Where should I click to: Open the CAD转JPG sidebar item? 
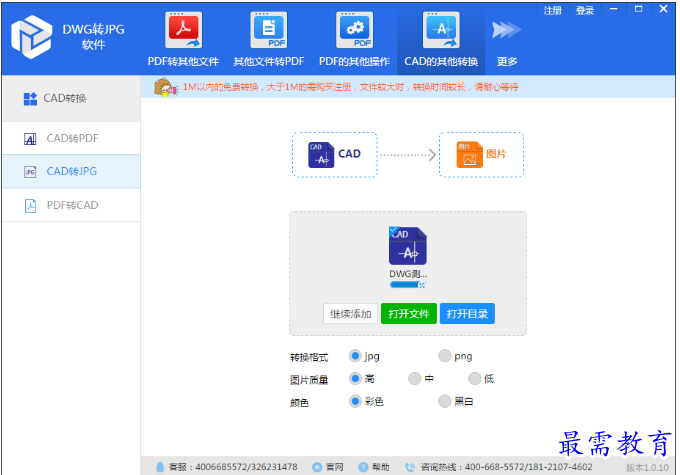click(x=71, y=171)
